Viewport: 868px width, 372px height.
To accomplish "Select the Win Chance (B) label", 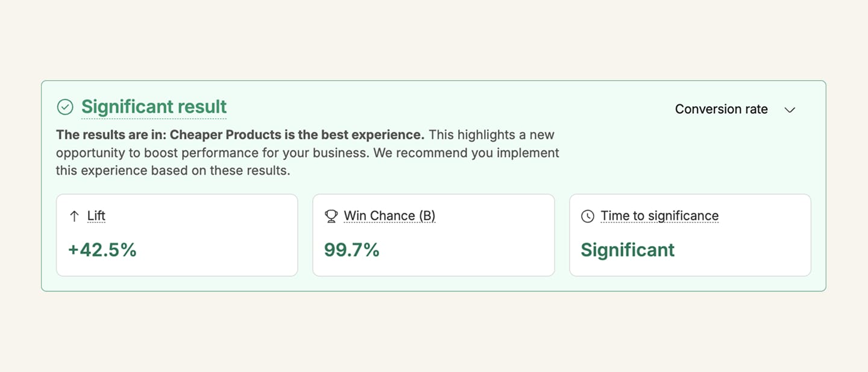I will pos(389,215).
